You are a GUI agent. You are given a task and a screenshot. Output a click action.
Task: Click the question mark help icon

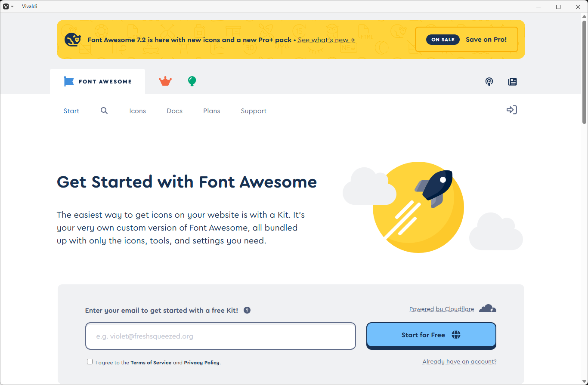click(x=247, y=310)
